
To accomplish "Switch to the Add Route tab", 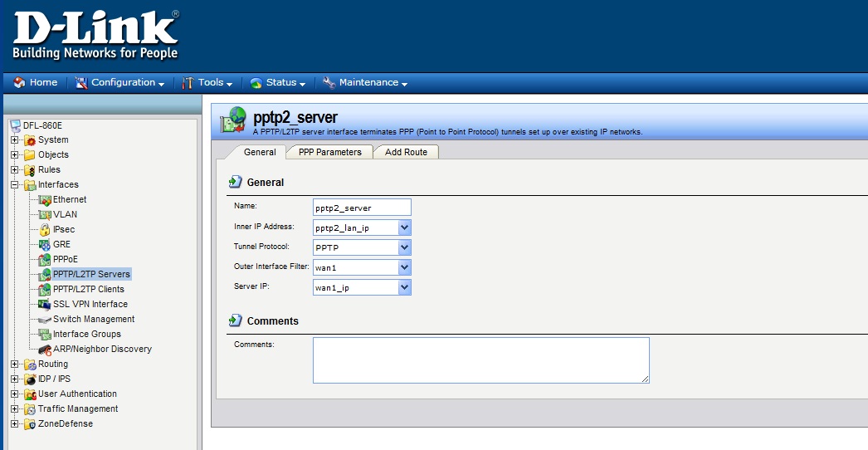I will [406, 152].
